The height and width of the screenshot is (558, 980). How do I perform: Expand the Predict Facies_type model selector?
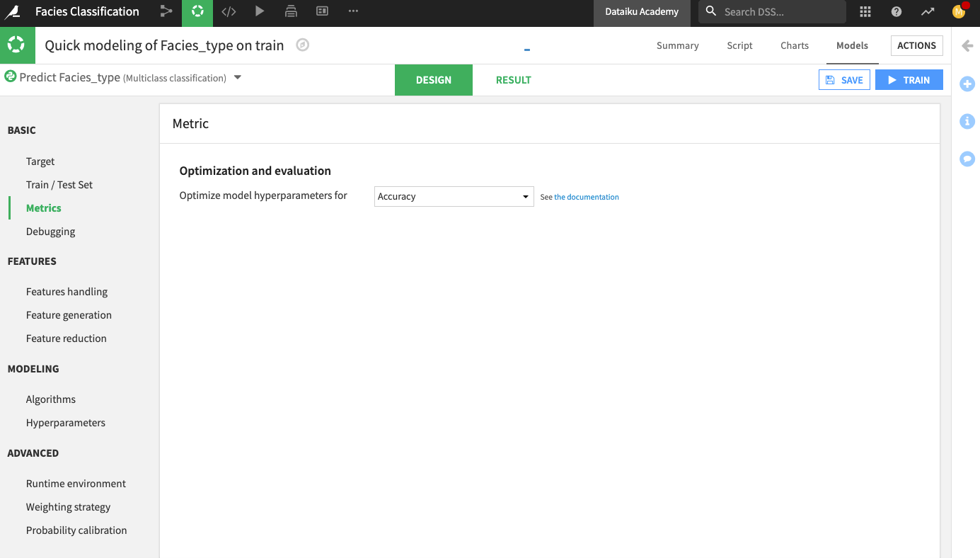238,77
